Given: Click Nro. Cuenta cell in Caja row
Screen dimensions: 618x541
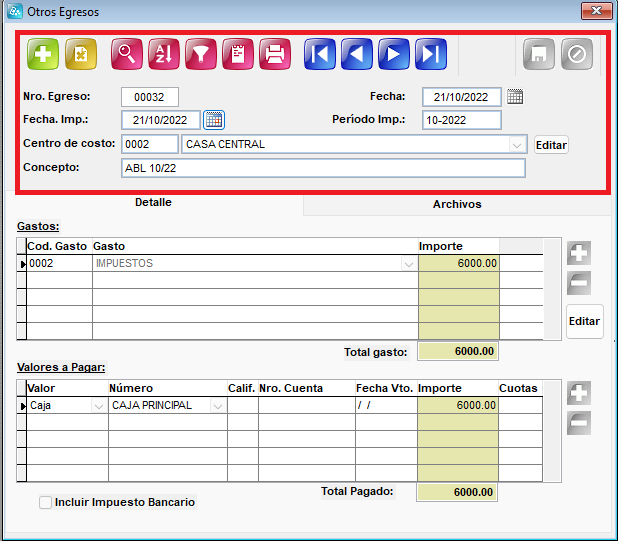Looking at the screenshot, I should coord(307,405).
